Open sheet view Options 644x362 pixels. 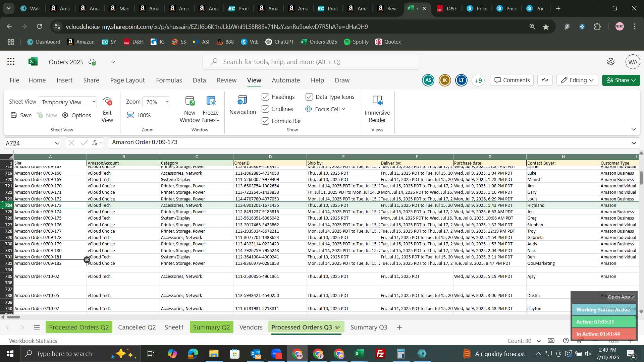(x=76, y=115)
